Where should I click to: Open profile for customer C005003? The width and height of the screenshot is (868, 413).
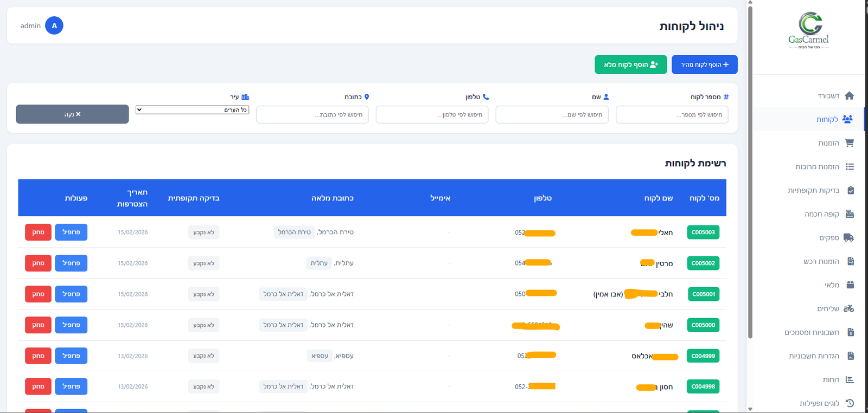(x=71, y=232)
